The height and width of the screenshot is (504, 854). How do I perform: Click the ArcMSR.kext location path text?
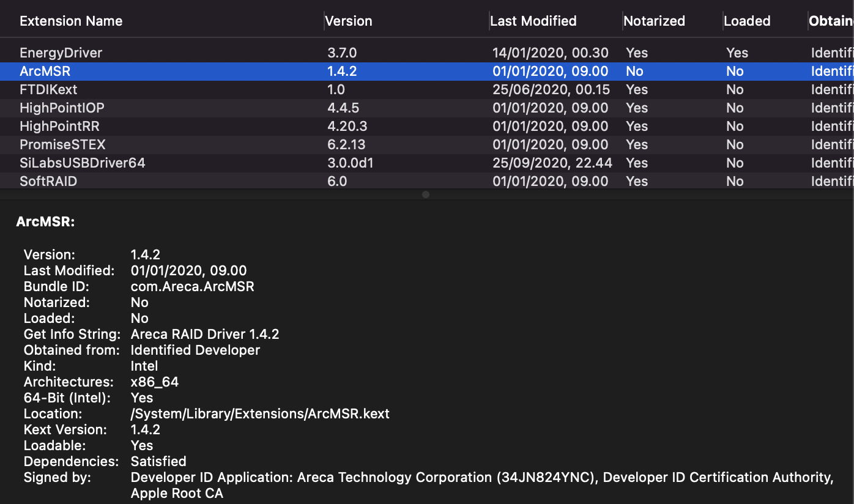(260, 414)
